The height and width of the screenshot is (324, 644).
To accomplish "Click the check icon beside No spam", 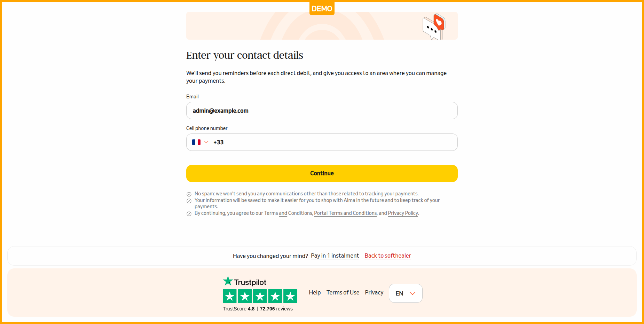I will (189, 194).
